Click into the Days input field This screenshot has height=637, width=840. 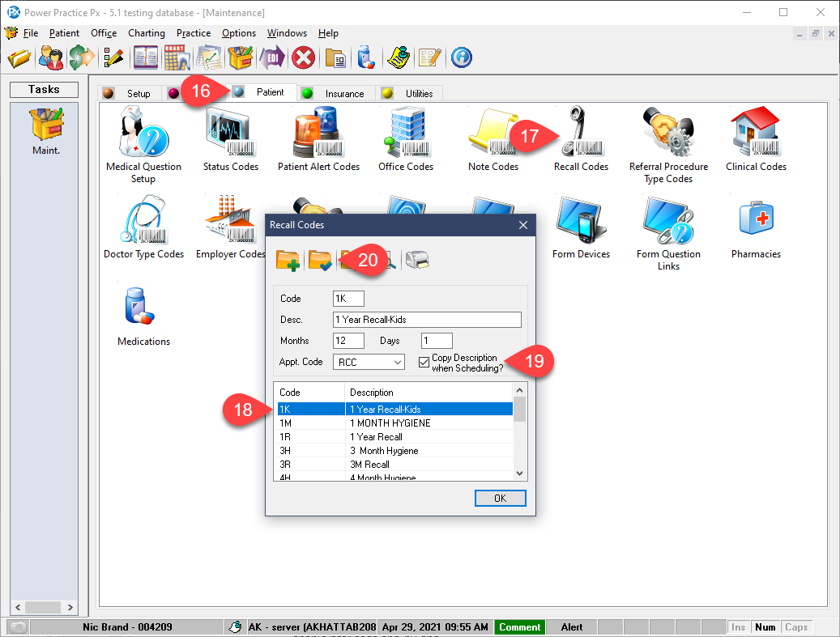coord(437,341)
